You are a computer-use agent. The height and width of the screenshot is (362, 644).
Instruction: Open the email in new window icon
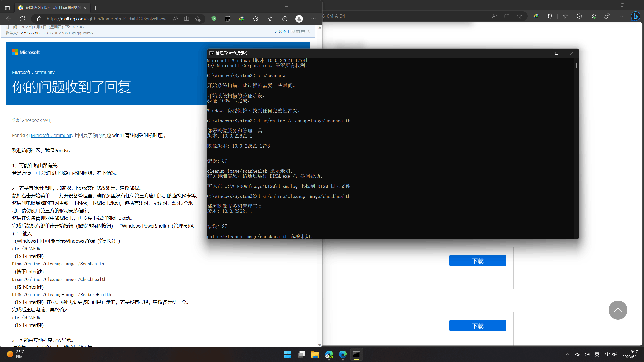point(293,31)
